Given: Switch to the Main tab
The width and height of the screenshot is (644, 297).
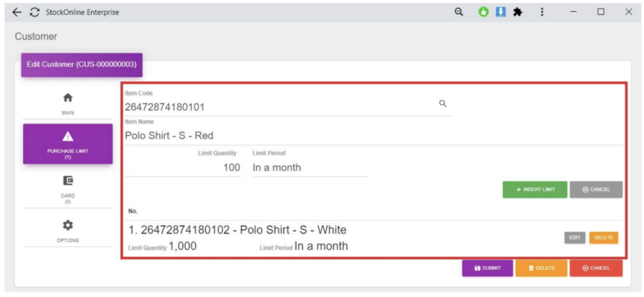Looking at the screenshot, I should (68, 103).
